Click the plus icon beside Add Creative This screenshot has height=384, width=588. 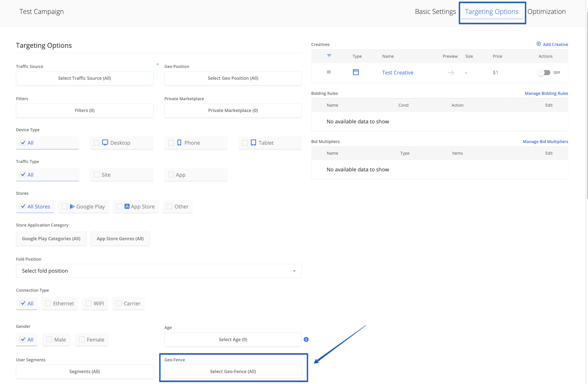tap(539, 44)
